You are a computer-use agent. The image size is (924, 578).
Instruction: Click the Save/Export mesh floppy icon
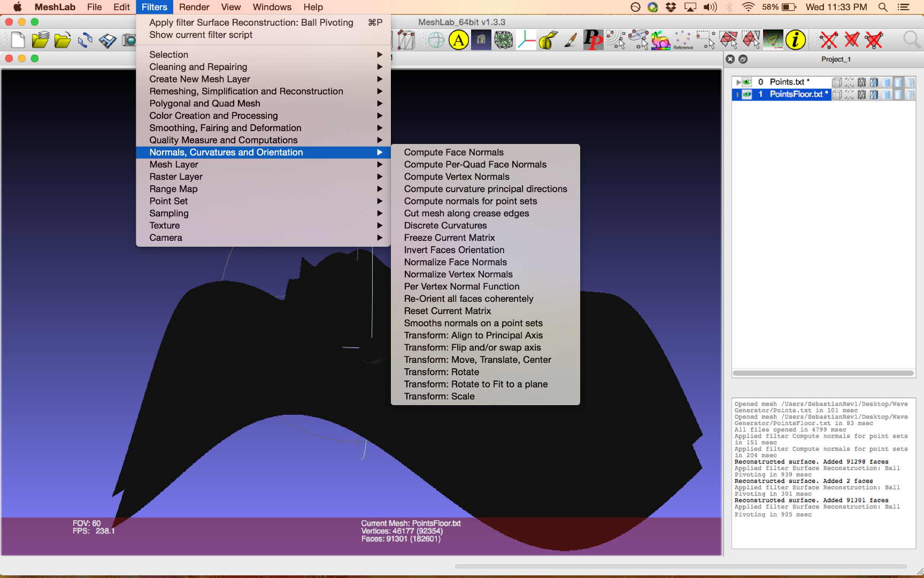(107, 40)
